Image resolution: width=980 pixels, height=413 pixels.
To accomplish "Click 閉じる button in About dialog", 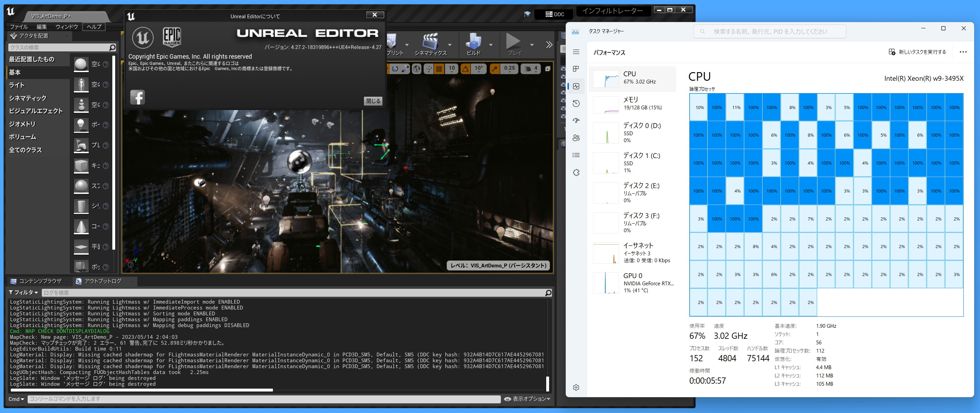I will 373,101.
